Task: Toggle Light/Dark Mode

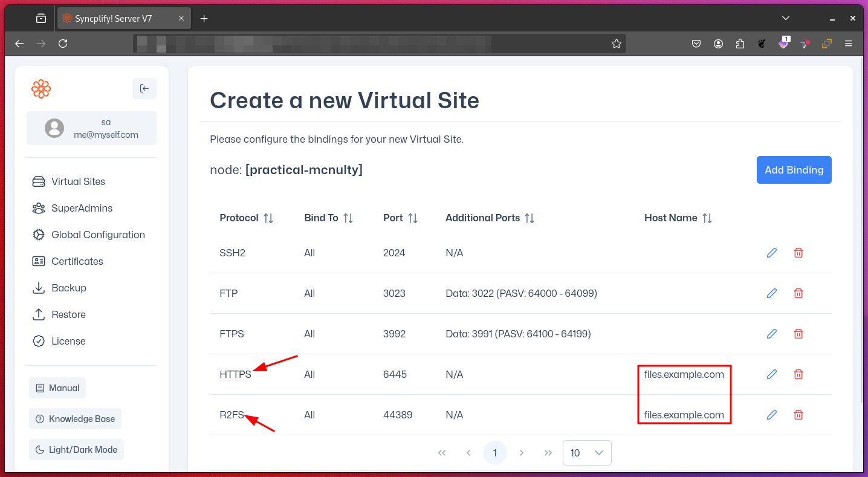Action: click(x=76, y=449)
